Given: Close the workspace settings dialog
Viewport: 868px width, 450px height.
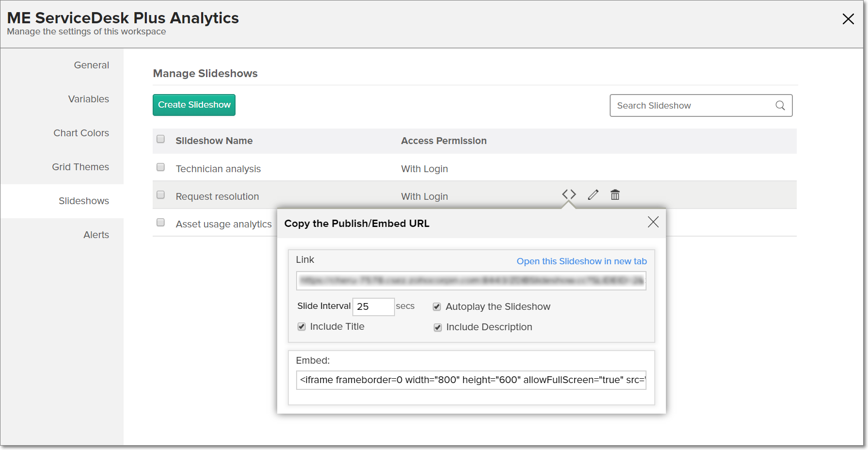Looking at the screenshot, I should (848, 19).
